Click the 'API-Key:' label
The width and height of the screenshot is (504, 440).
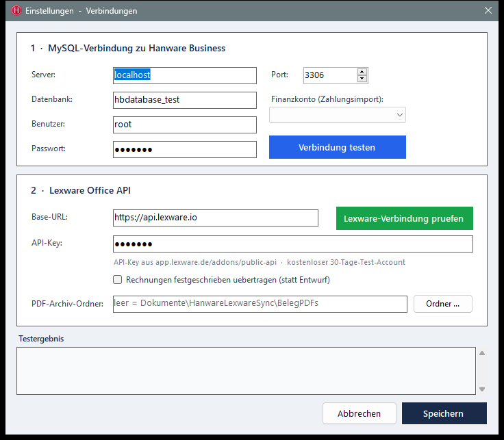pyautogui.click(x=47, y=243)
